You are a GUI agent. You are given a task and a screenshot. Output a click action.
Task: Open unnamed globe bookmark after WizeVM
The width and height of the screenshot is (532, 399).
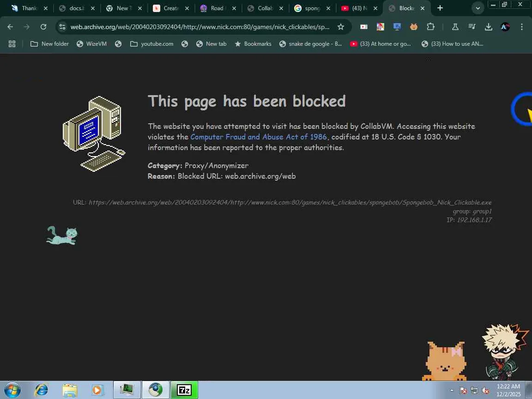pyautogui.click(x=118, y=44)
